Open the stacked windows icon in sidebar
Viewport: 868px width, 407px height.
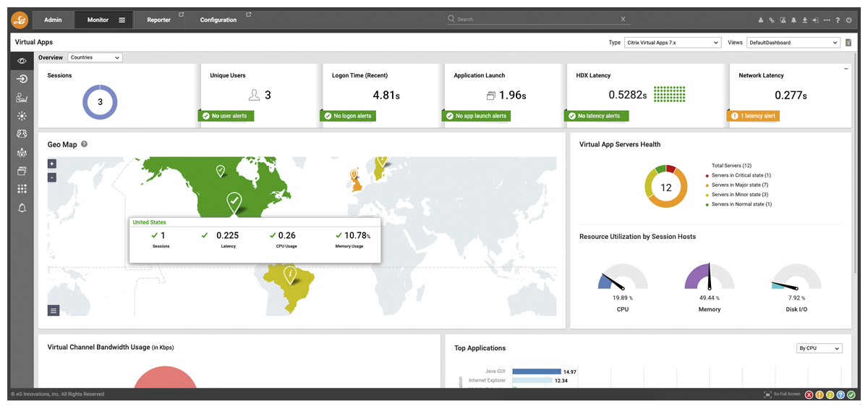pyautogui.click(x=22, y=171)
